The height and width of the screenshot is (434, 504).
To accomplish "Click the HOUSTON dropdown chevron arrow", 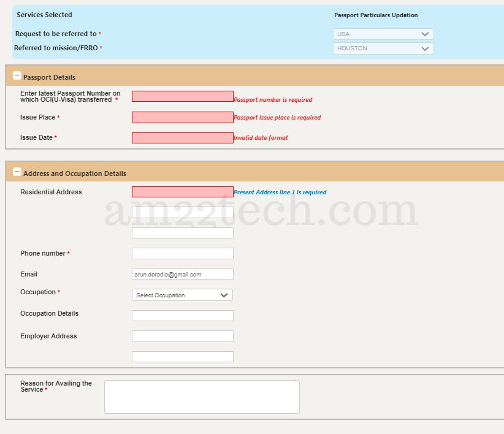I will pyautogui.click(x=426, y=48).
